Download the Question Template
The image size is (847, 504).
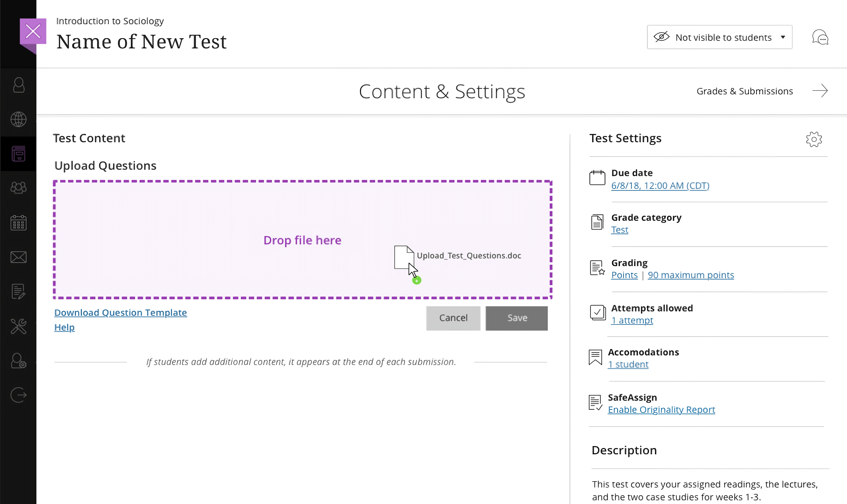click(x=120, y=312)
